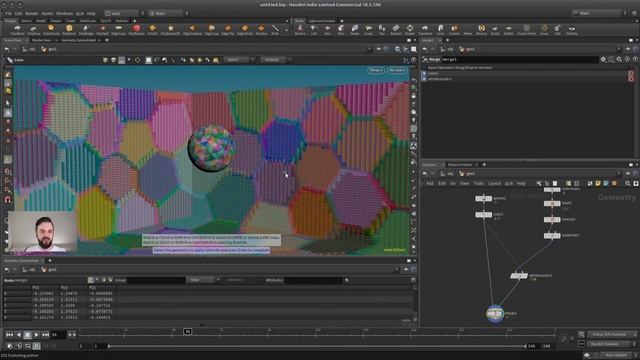Select the Edge Flip shelf tool
This screenshot has height=360, width=640.
click(228, 29)
